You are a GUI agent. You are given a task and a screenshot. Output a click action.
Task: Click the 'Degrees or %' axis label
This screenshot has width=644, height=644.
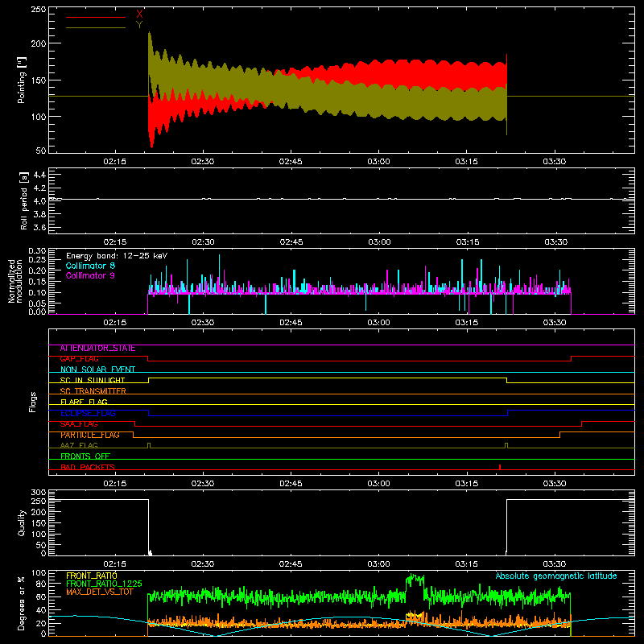[22, 603]
